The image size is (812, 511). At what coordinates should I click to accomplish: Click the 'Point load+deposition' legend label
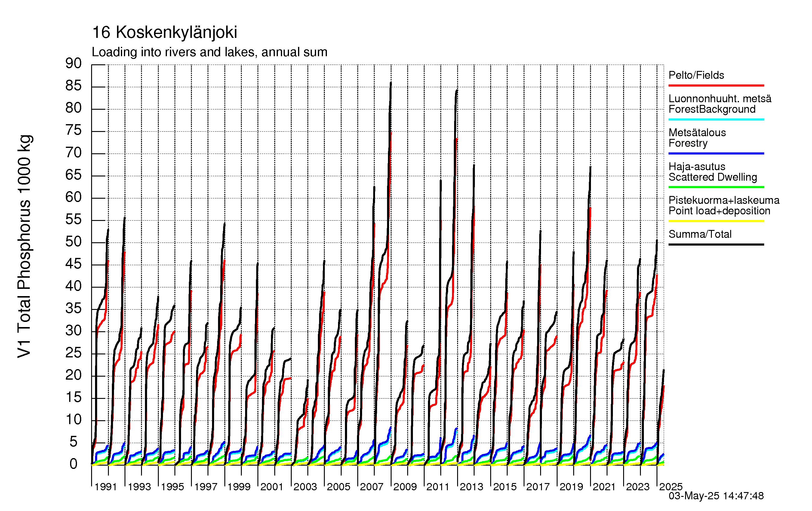(719, 211)
